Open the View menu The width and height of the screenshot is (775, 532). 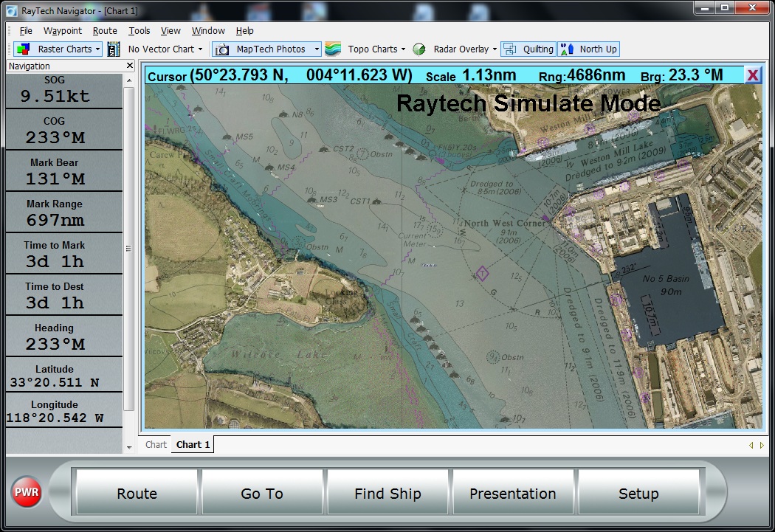pos(170,31)
